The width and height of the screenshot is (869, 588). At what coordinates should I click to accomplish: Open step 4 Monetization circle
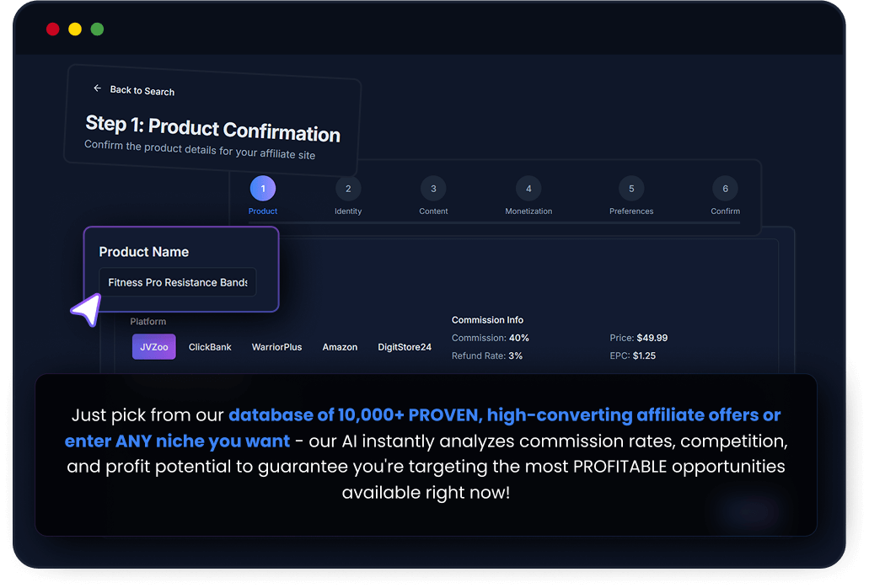click(x=528, y=189)
